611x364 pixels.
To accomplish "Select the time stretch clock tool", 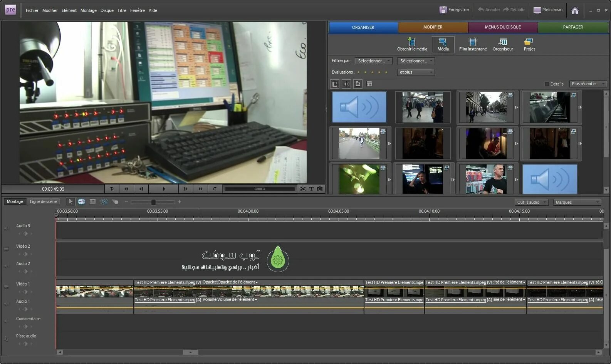I will coord(82,201).
